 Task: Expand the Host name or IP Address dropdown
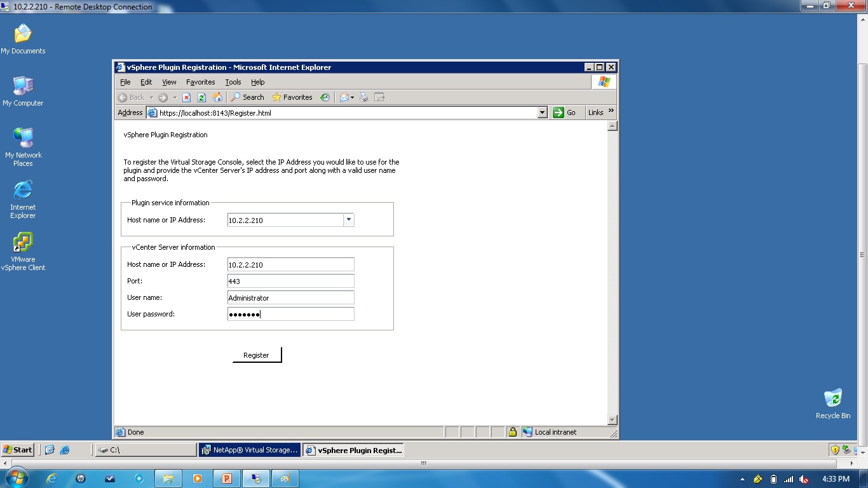tap(349, 219)
